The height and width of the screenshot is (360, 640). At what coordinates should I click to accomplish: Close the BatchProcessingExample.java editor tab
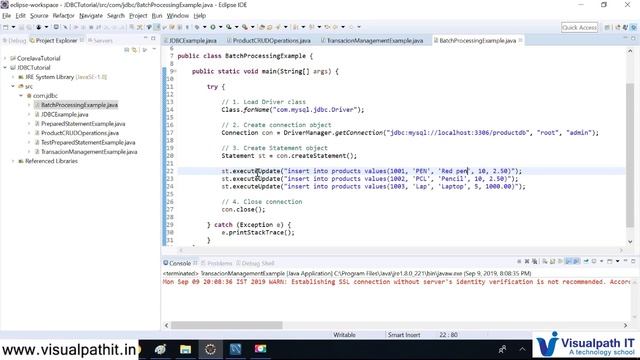pos(520,40)
